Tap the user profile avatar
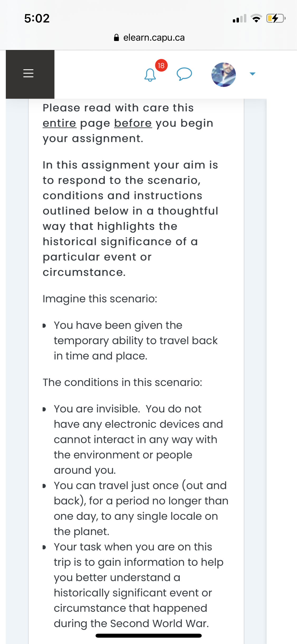This screenshot has height=644, width=297. pyautogui.click(x=224, y=75)
